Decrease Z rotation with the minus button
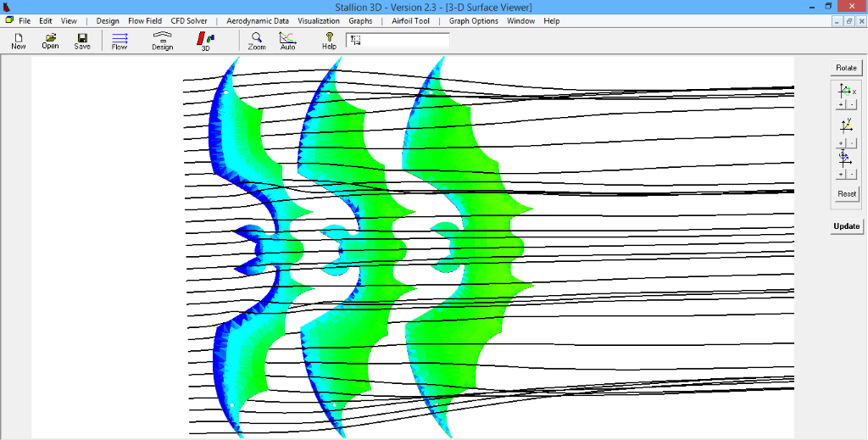 [851, 175]
